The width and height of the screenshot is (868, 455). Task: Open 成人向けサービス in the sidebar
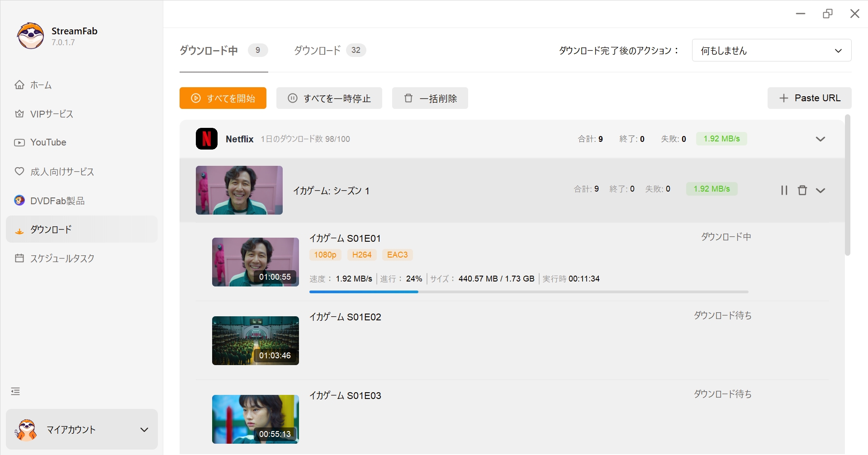click(62, 172)
